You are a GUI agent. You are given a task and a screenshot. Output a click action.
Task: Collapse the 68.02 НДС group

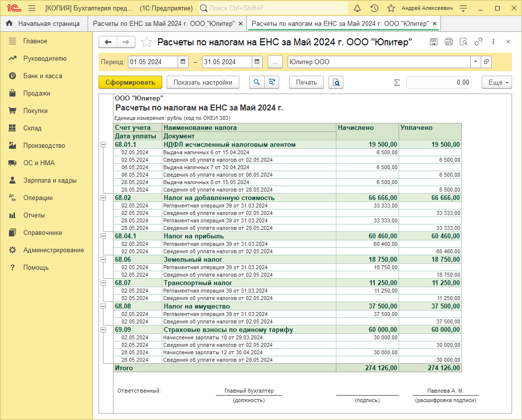104,198
